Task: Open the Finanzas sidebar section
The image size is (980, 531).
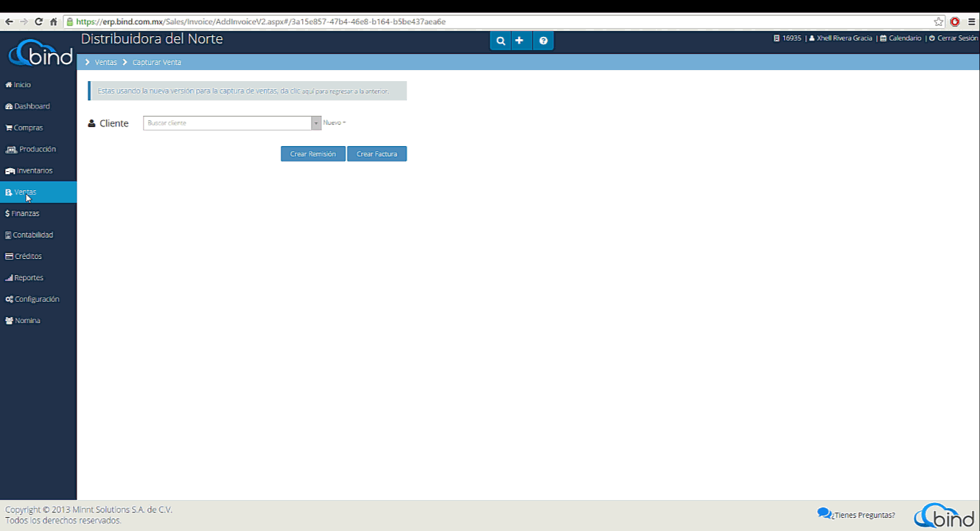Action: tap(38, 213)
